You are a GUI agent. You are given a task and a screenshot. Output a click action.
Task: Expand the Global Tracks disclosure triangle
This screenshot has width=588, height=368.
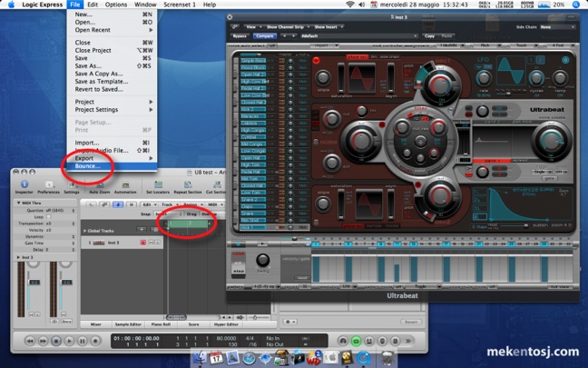[84, 231]
